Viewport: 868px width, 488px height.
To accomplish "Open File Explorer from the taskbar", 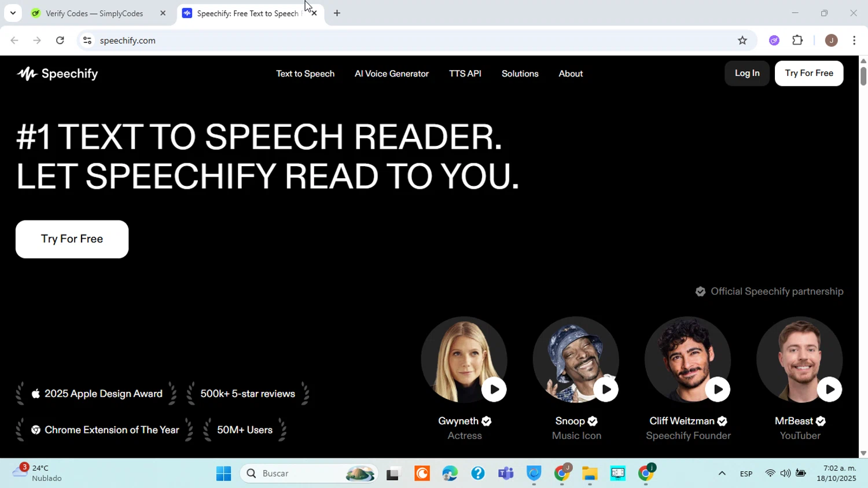I will (590, 474).
